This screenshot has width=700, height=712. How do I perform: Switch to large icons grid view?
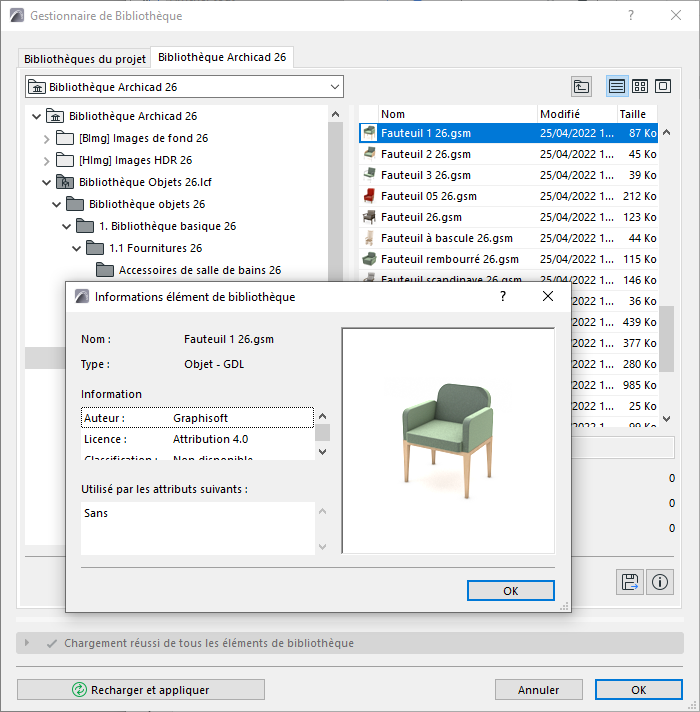[x=640, y=86]
